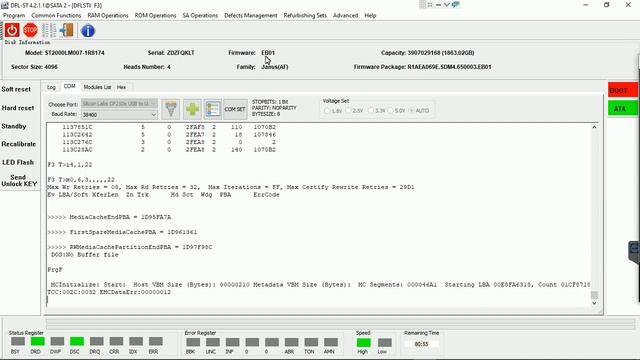Click the red STOP sign icon
This screenshot has height=360, width=640.
pyautogui.click(x=30, y=30)
